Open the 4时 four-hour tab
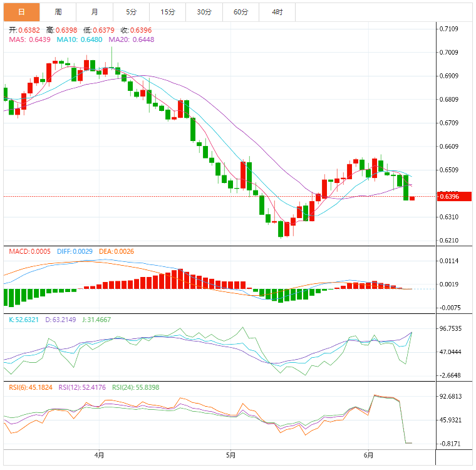This screenshot has width=476, height=470. (x=277, y=12)
